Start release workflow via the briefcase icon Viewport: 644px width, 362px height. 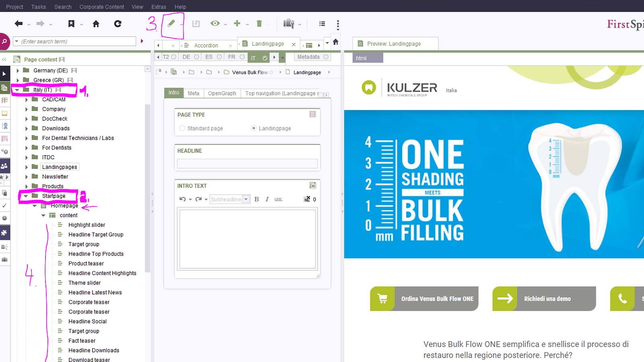pyautogui.click(x=289, y=23)
